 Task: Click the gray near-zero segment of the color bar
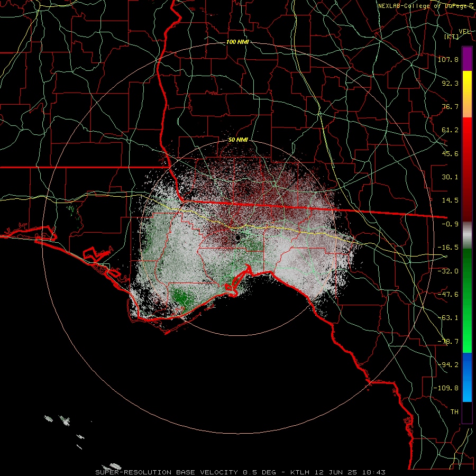click(467, 235)
